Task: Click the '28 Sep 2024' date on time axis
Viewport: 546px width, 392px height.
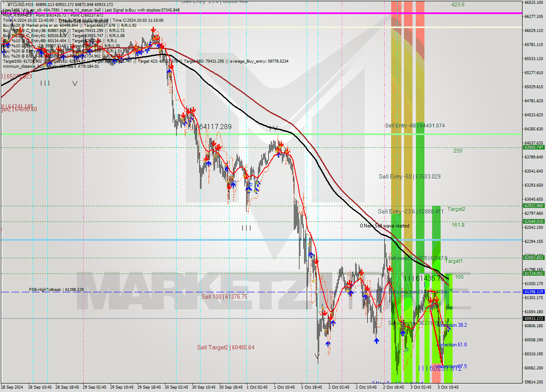Action: click(12, 387)
